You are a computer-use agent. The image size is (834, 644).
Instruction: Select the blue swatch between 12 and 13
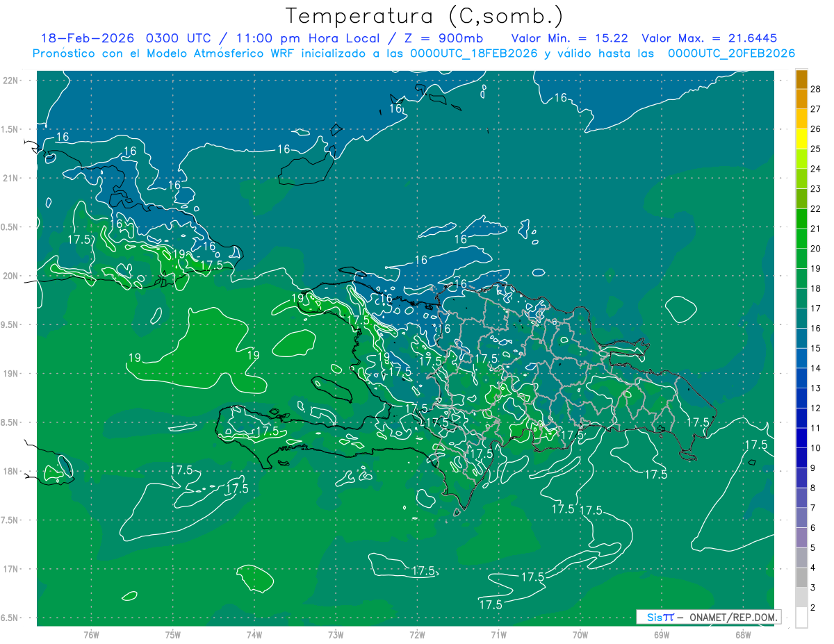[x=801, y=398]
